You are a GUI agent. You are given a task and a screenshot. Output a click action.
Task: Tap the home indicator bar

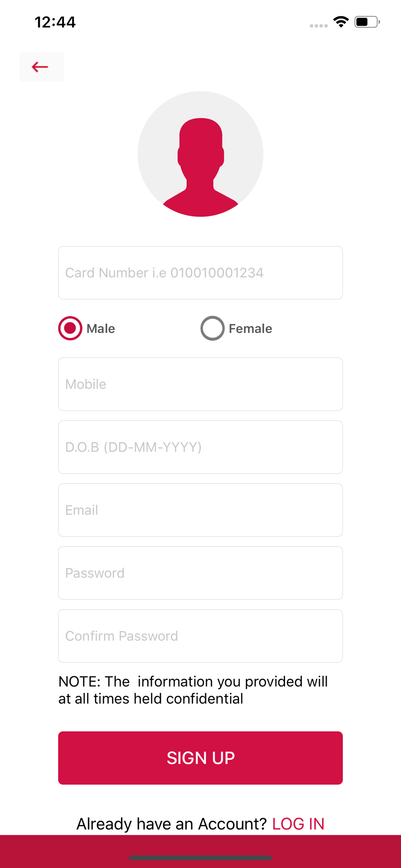coord(200,858)
